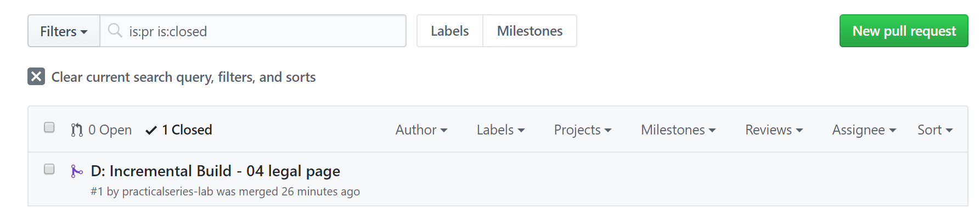Image resolution: width=980 pixels, height=213 pixels.
Task: Expand the Assignee filter dropdown
Action: pyautogui.click(x=864, y=130)
